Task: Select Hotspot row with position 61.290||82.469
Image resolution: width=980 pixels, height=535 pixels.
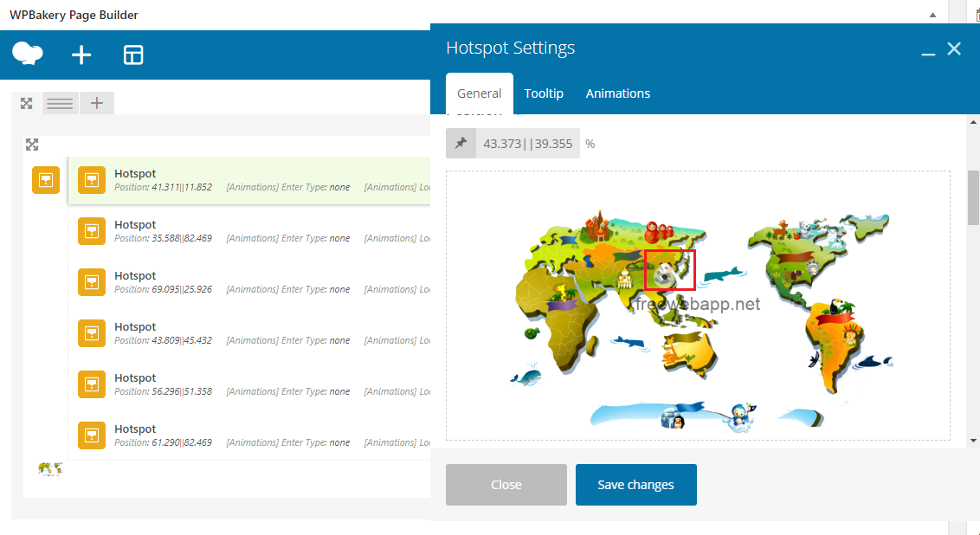Action: click(249, 435)
